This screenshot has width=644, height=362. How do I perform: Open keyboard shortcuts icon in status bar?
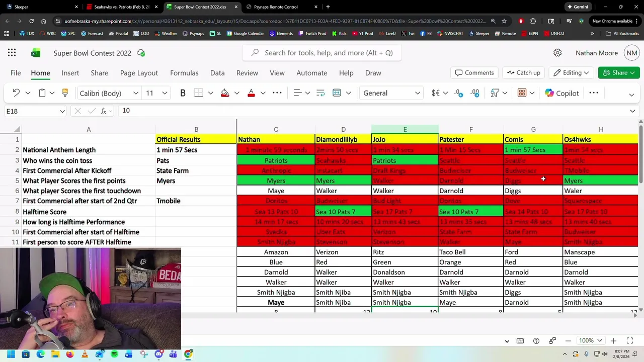tap(520, 341)
